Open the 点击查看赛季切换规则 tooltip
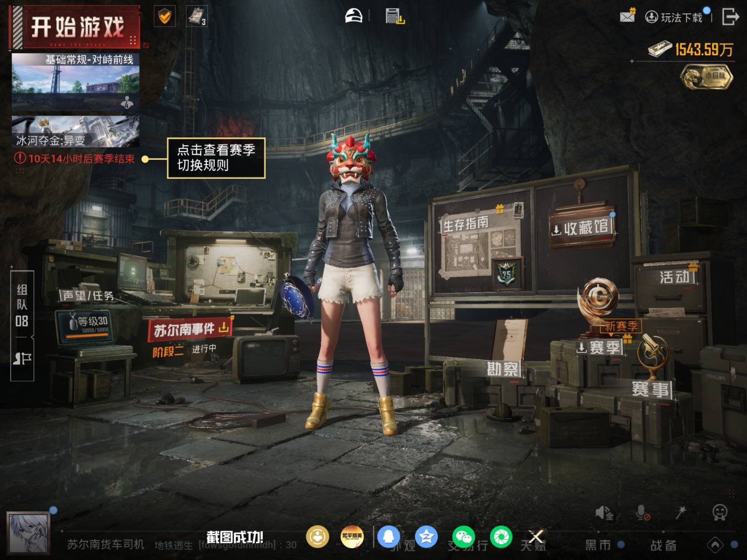Viewport: 747px width, 560px height. pos(216,158)
